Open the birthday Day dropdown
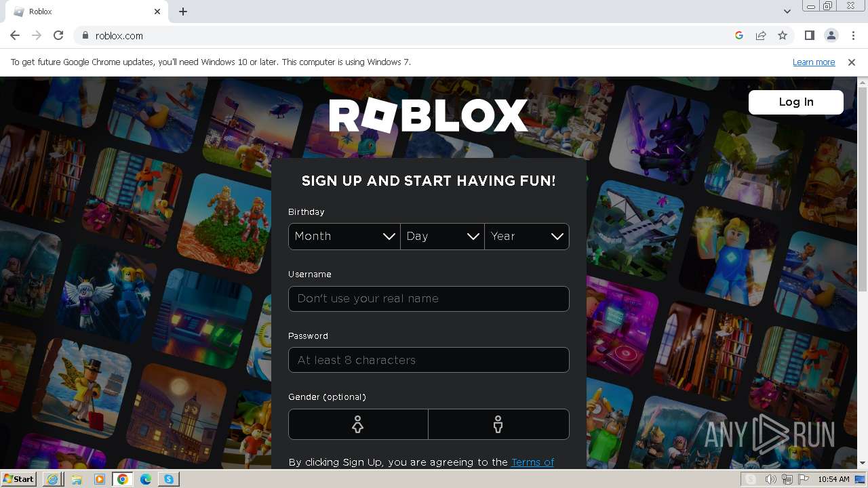 pos(442,237)
